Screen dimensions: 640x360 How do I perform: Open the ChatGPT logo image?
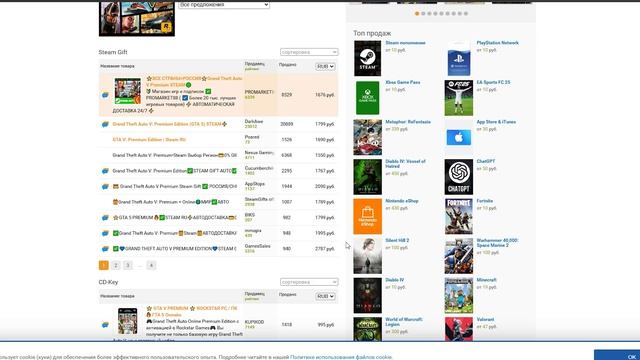pos(459,177)
